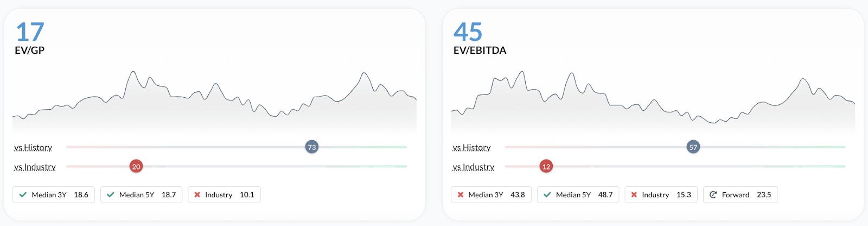Select the EV/GP vs Industry marker 20
868x226 pixels.
click(136, 167)
